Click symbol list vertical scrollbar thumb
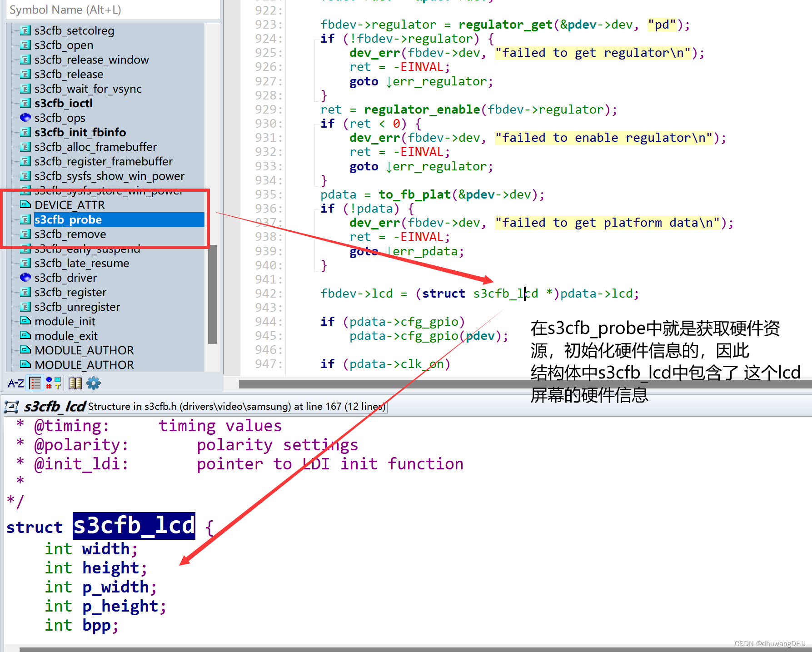 [x=212, y=294]
